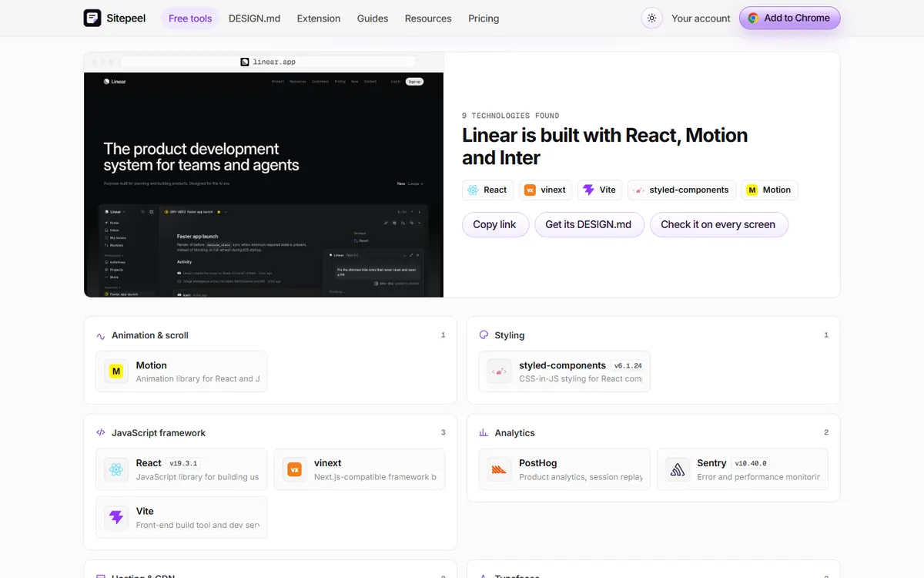Image resolution: width=924 pixels, height=578 pixels.
Task: Click 'Front-end build tool' description text
Action: click(198, 525)
